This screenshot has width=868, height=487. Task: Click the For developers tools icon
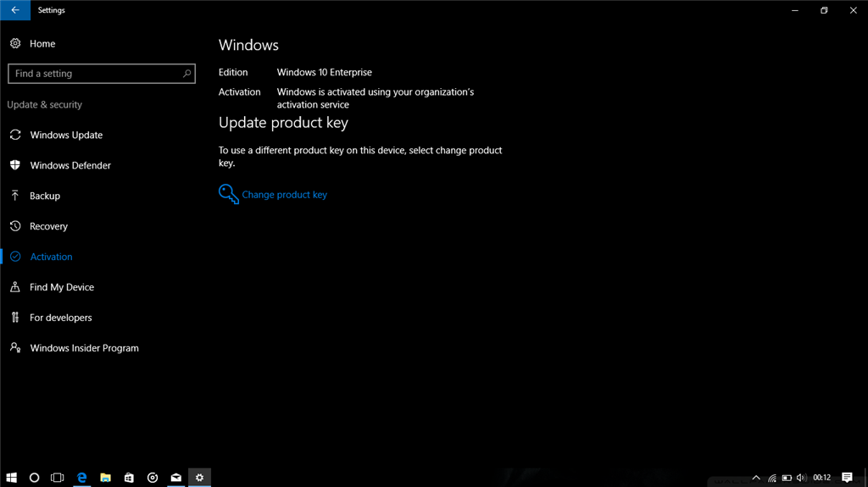pos(15,317)
